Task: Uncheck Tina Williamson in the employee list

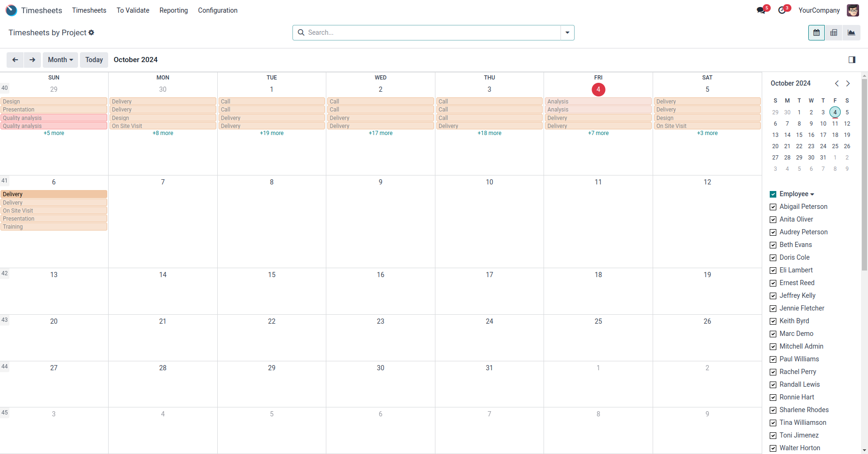Action: [x=773, y=423]
